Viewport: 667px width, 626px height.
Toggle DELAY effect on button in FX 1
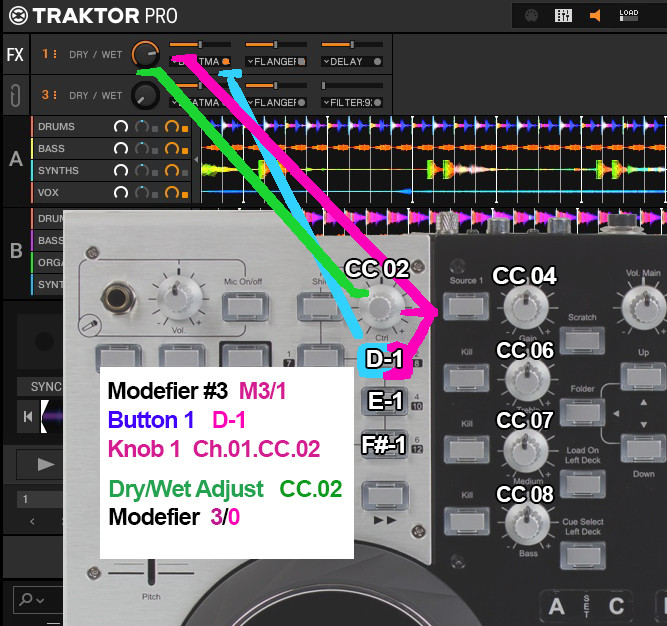click(x=377, y=62)
